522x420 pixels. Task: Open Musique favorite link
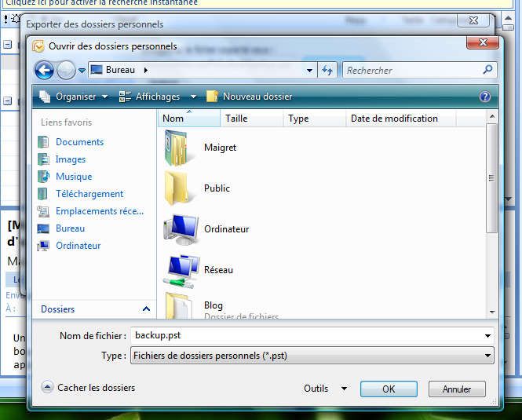[74, 177]
